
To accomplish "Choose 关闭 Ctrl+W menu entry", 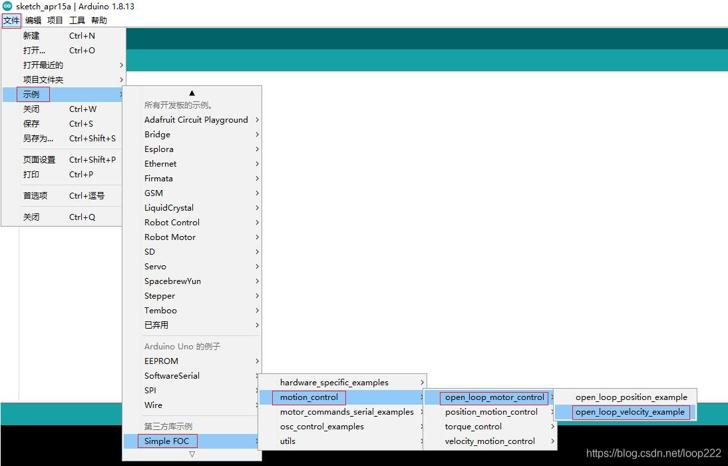I will point(64,109).
